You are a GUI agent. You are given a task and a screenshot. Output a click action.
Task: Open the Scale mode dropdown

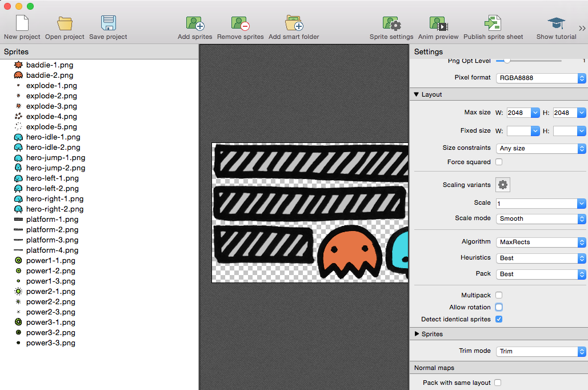tap(541, 218)
